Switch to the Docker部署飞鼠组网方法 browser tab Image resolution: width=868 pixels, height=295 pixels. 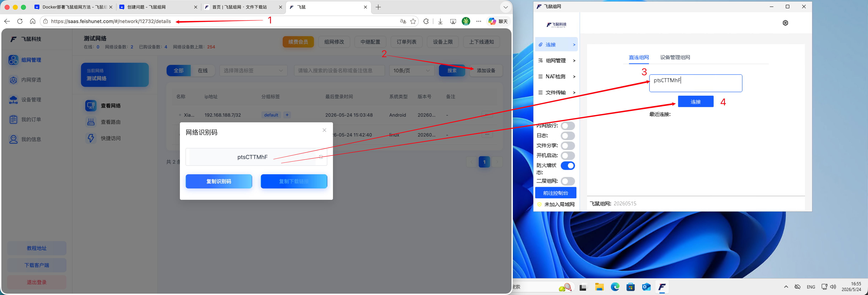74,7
